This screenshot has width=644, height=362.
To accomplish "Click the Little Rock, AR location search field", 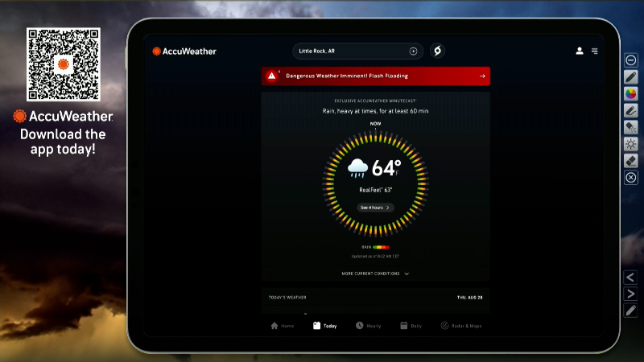I will pos(357,51).
